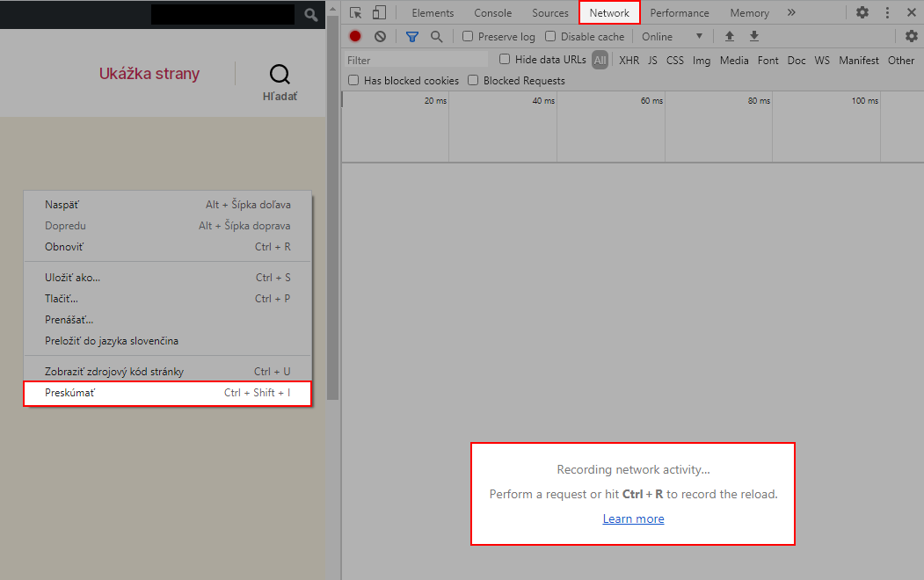
Task: Show more DevTools tabs chevron
Action: click(x=791, y=12)
